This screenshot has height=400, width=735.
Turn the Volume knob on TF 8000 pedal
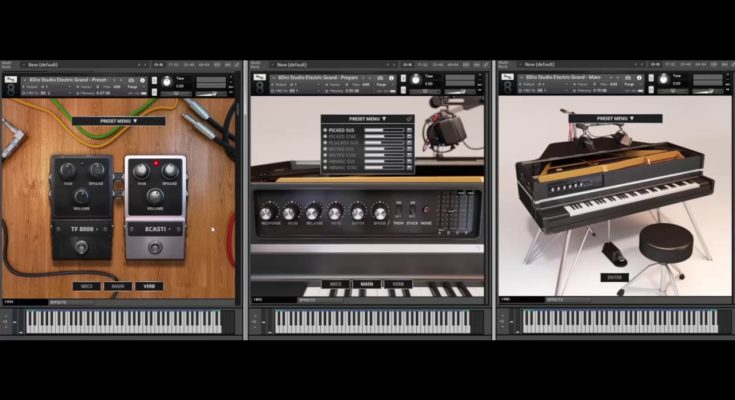pyautogui.click(x=81, y=196)
